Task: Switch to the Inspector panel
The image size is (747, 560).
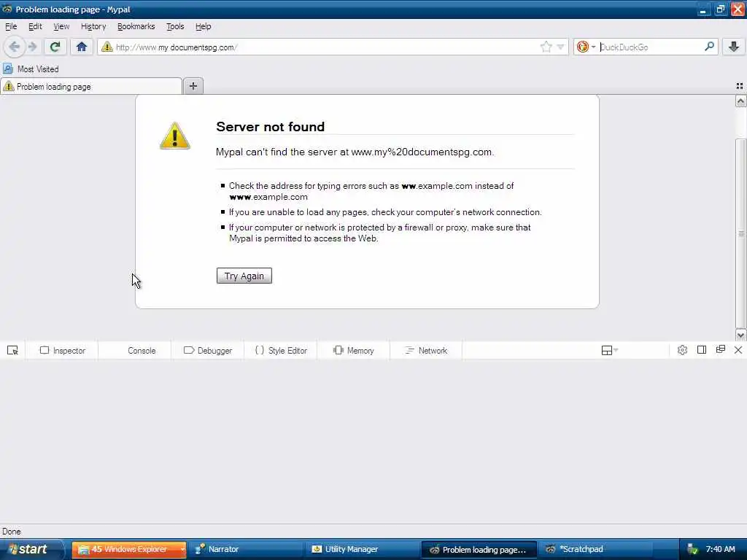Action: (x=62, y=351)
